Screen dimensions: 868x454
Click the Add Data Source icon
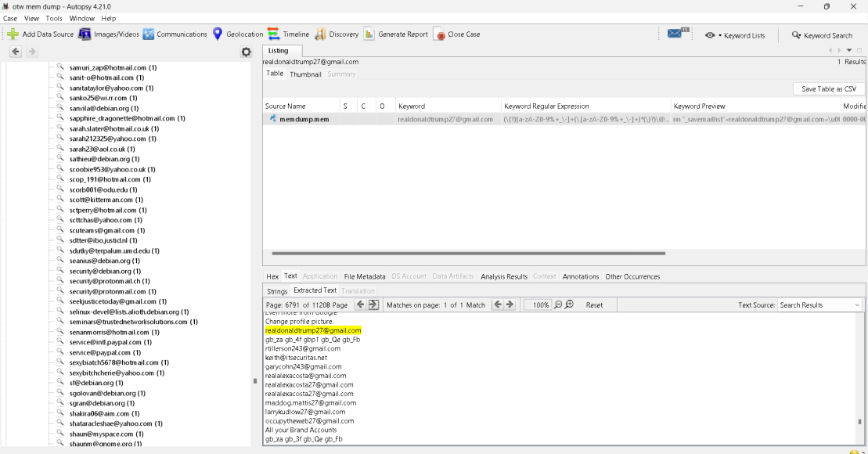pos(13,34)
